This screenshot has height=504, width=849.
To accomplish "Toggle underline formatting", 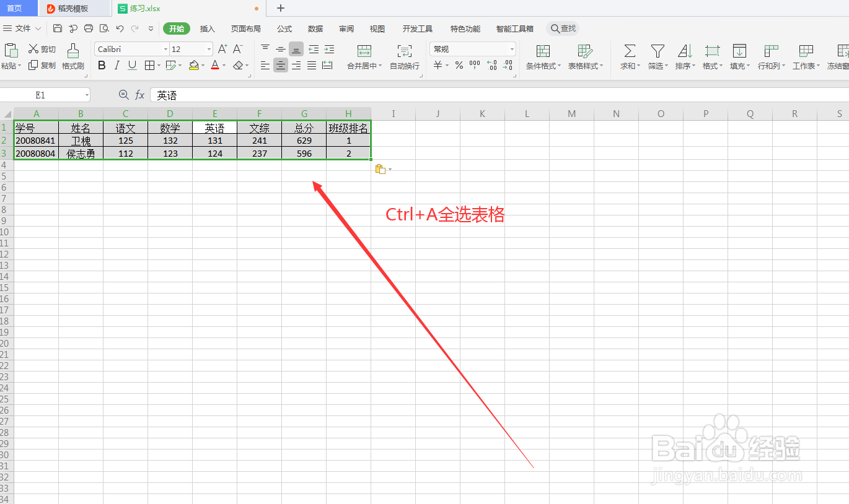I will pos(131,65).
